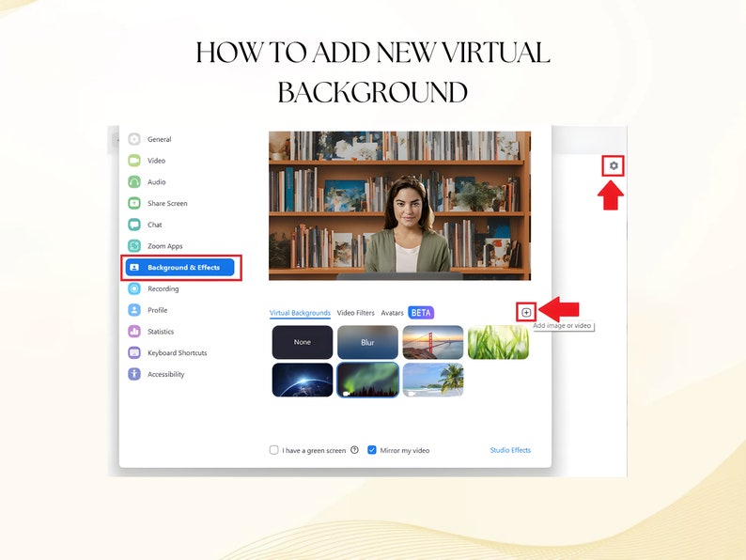Enable the 'I have a green screen' checkbox
The image size is (746, 560).
pos(274,450)
